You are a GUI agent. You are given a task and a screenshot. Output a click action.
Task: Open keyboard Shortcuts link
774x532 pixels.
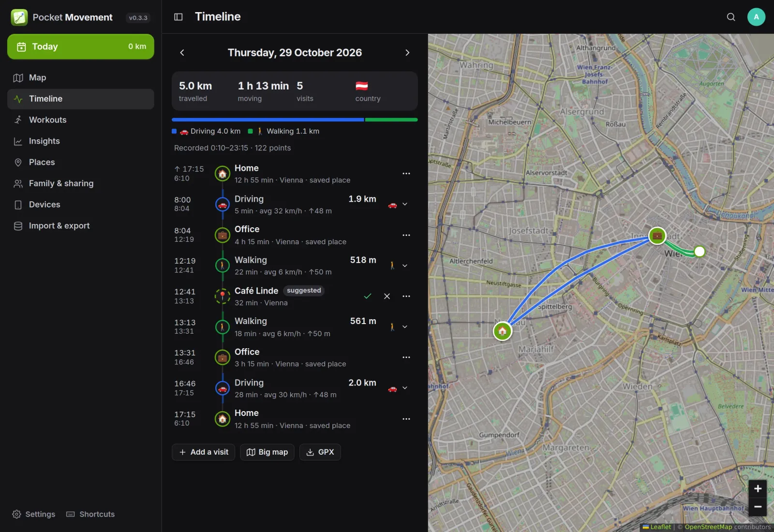[90, 514]
